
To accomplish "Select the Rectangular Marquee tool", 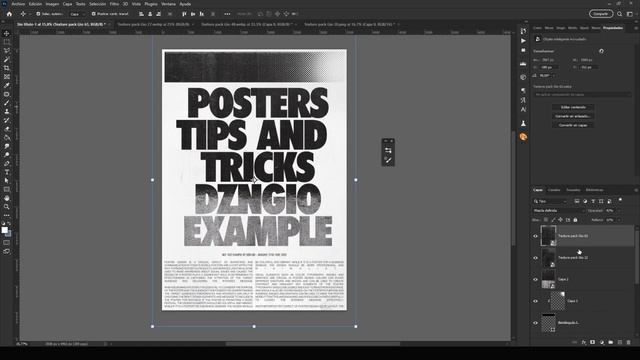I will point(7,42).
